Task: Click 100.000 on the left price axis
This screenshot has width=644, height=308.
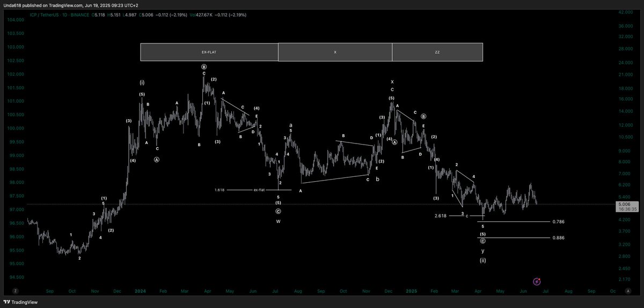Action: click(x=16, y=128)
